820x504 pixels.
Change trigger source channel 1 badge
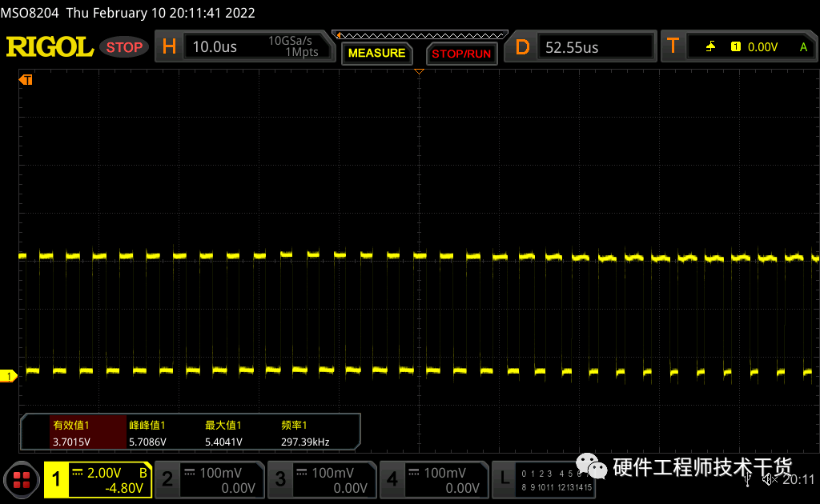[736, 47]
